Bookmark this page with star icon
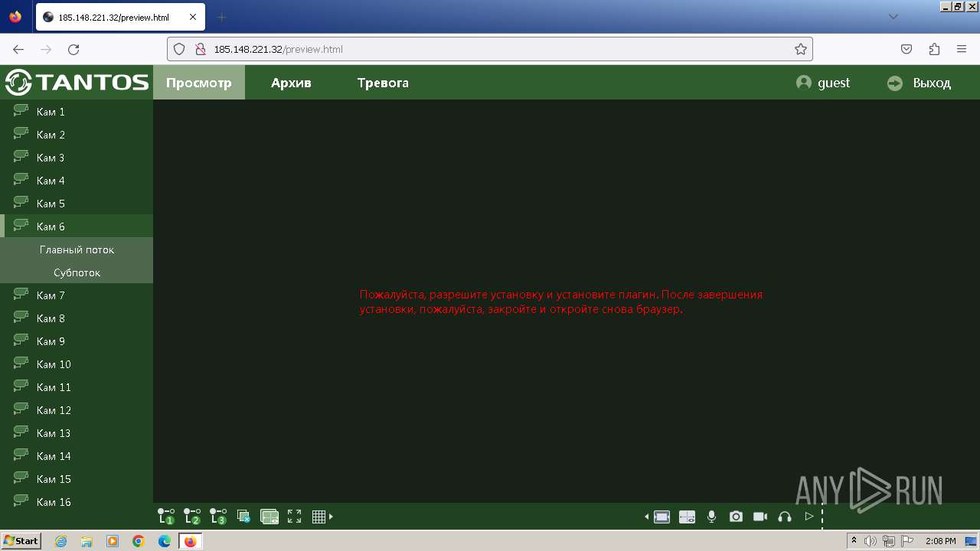Image resolution: width=980 pixels, height=551 pixels. pos(801,49)
